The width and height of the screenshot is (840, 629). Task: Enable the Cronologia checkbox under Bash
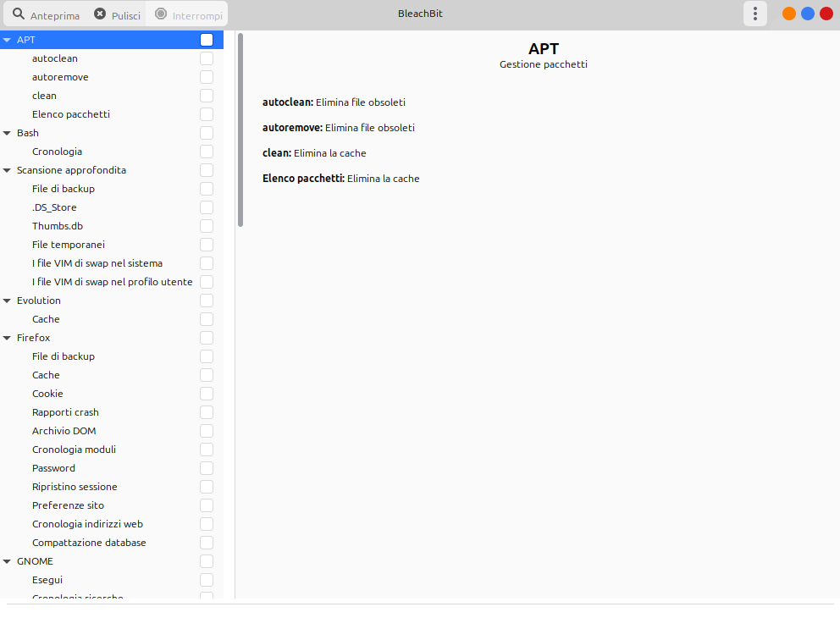coord(207,152)
